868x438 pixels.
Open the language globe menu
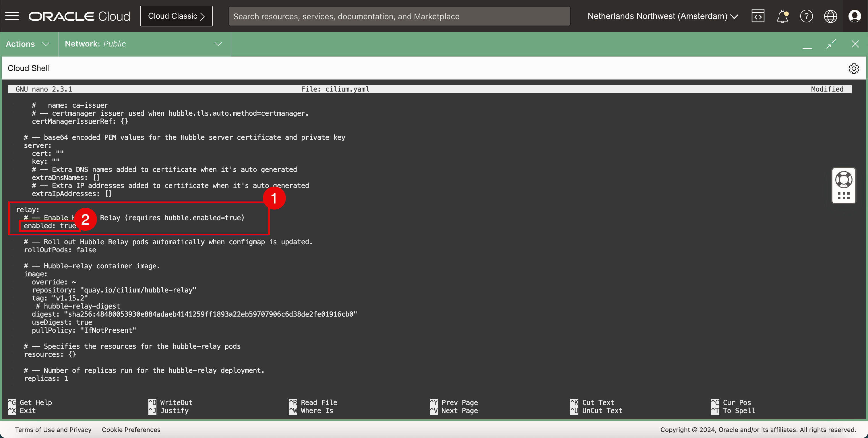click(830, 16)
